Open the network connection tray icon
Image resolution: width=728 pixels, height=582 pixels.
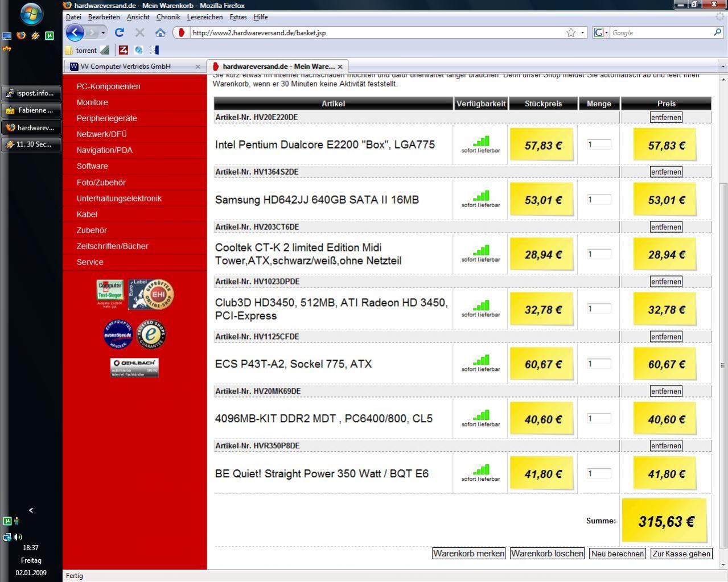pos(7,536)
